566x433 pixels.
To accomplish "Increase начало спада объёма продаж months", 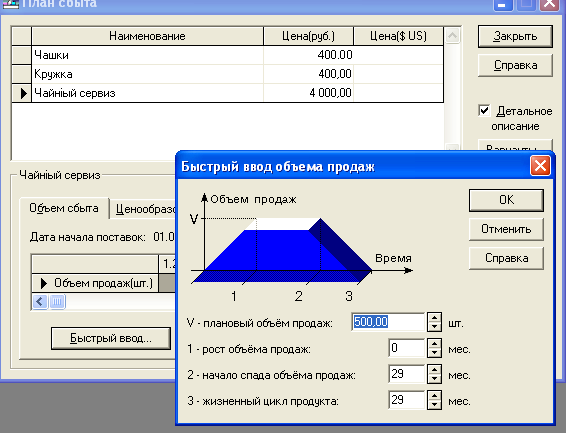I will [x=434, y=370].
